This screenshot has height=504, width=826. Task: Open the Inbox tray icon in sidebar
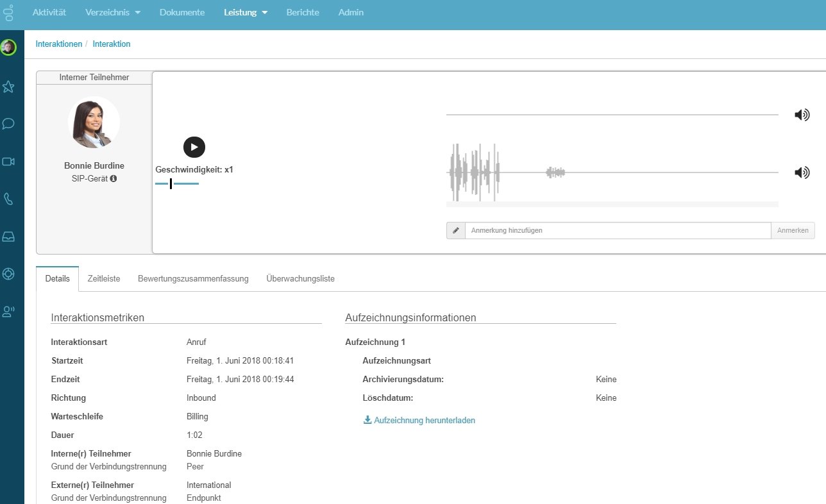click(8, 237)
